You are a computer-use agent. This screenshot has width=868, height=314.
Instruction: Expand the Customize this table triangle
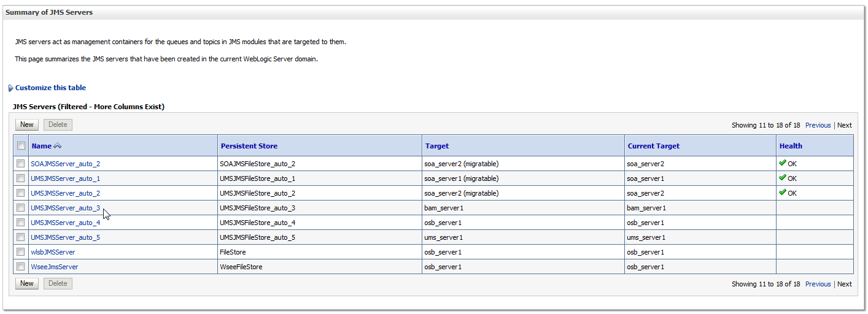click(x=11, y=88)
